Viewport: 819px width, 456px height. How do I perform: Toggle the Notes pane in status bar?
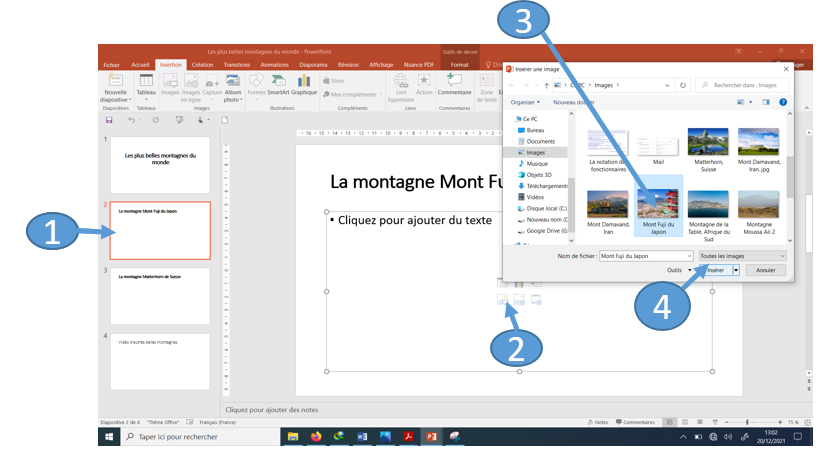(x=600, y=422)
